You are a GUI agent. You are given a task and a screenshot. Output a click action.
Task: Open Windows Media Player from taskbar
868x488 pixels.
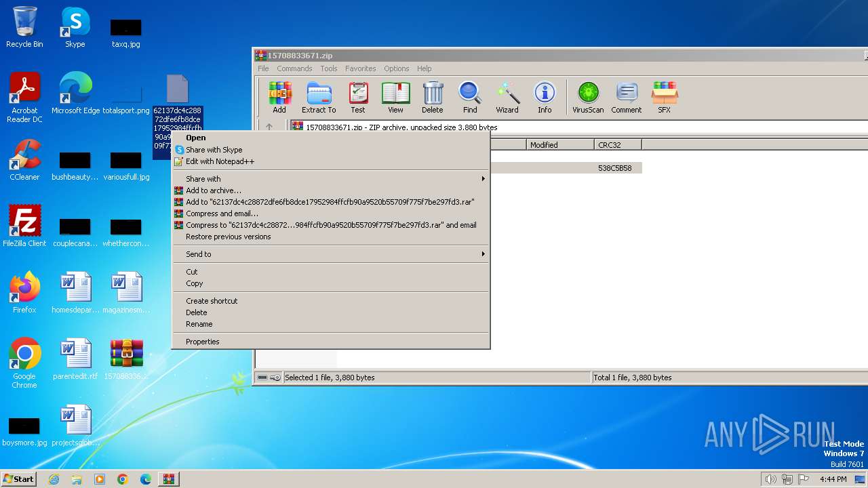(100, 479)
